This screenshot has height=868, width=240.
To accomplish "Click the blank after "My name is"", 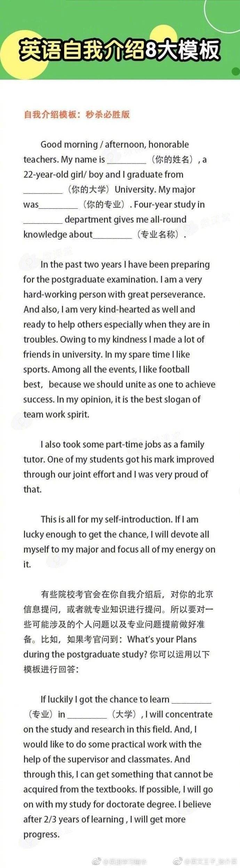I will (x=127, y=161).
